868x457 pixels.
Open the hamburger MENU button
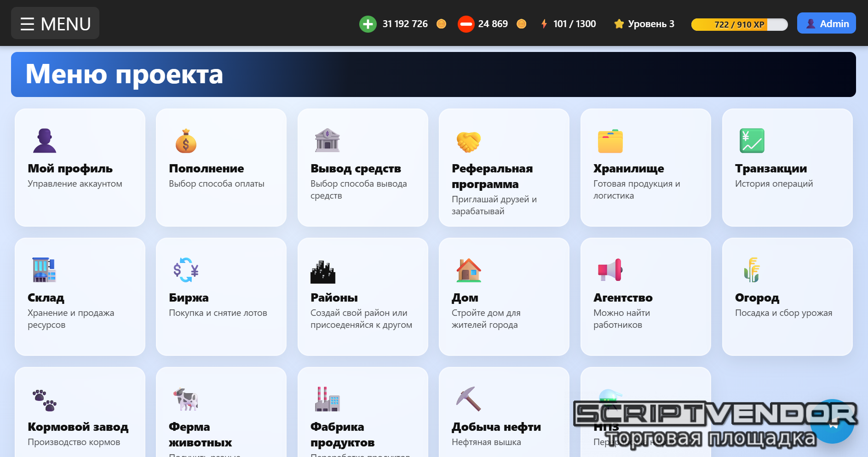[x=55, y=23]
